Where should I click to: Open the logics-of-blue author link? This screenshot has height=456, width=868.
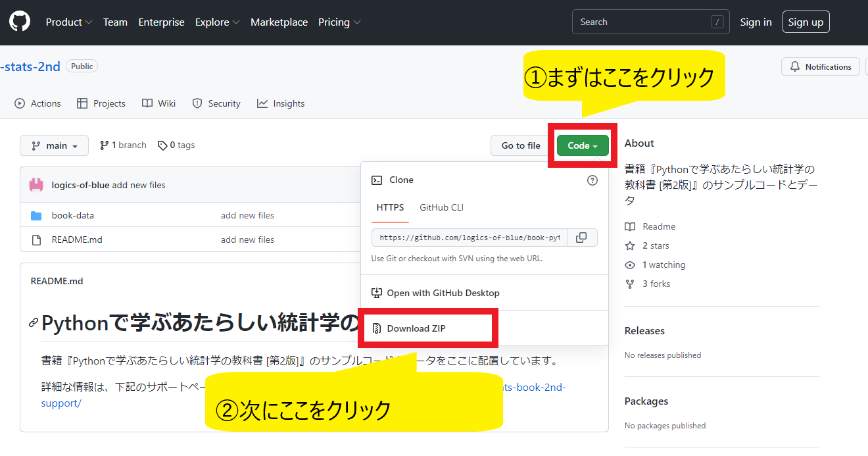tap(80, 185)
